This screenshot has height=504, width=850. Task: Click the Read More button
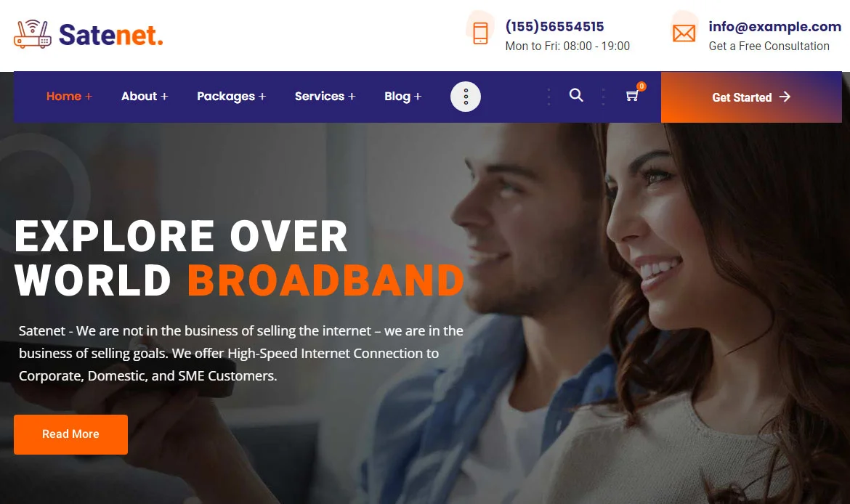[x=70, y=434]
